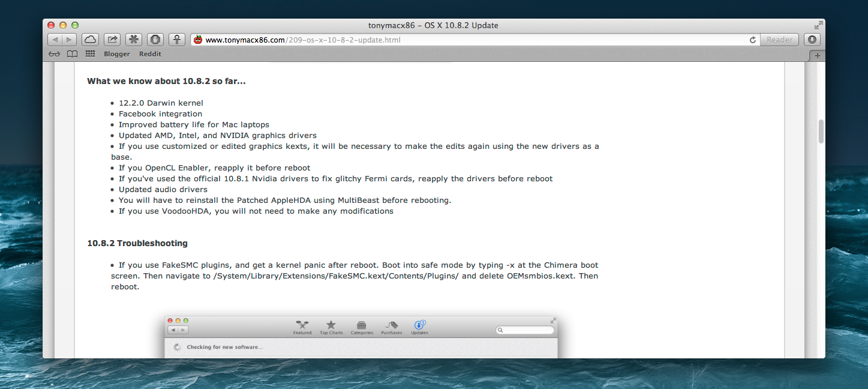Click search field in App Store image

[525, 330]
